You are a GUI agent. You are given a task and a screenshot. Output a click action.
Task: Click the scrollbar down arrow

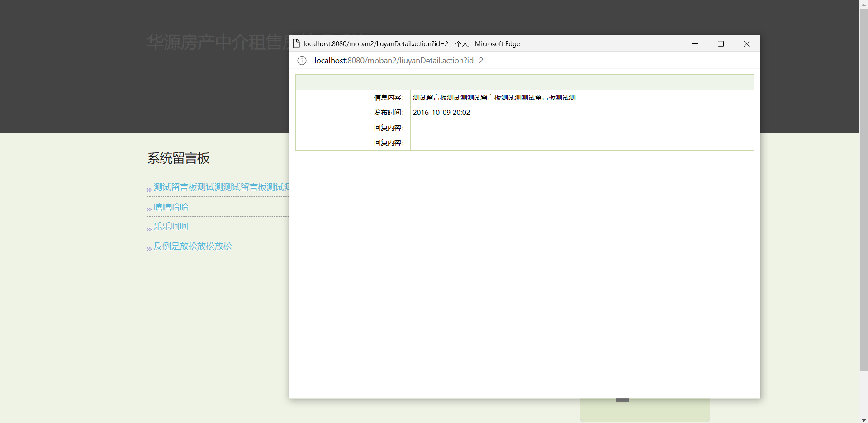pyautogui.click(x=863, y=419)
